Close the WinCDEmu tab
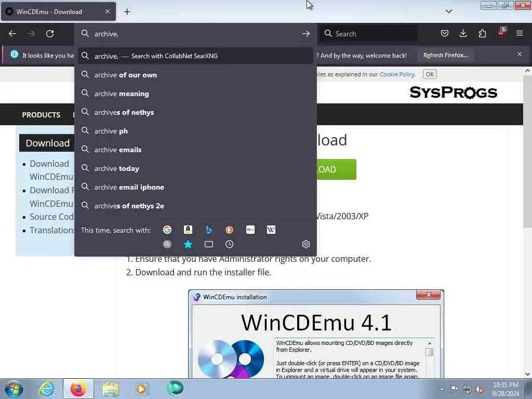Screen dimensions: 532x399 pos(107,11)
